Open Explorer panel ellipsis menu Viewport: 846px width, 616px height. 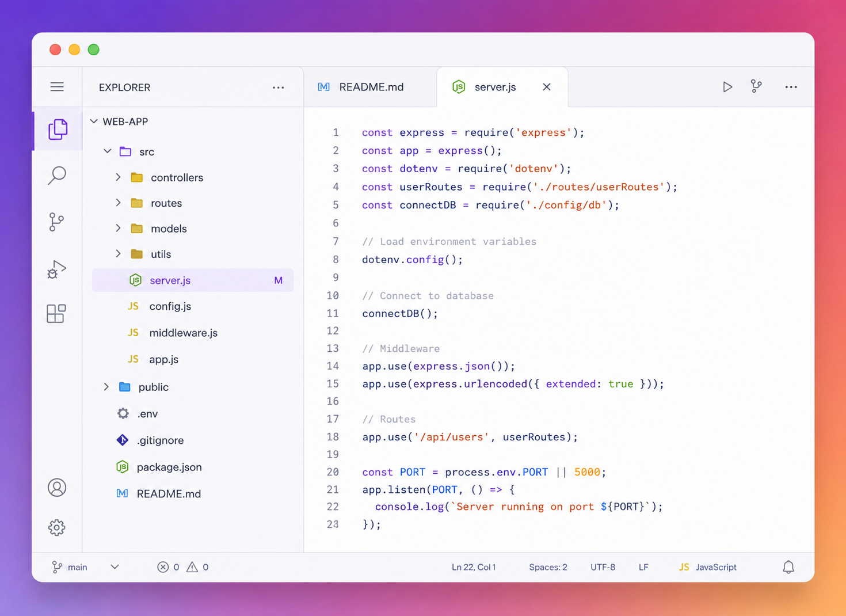[279, 88]
